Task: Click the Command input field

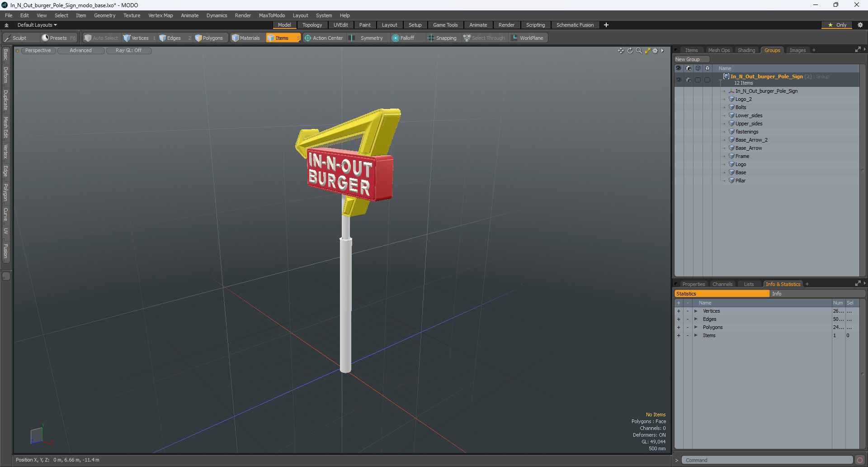Action: [x=767, y=460]
